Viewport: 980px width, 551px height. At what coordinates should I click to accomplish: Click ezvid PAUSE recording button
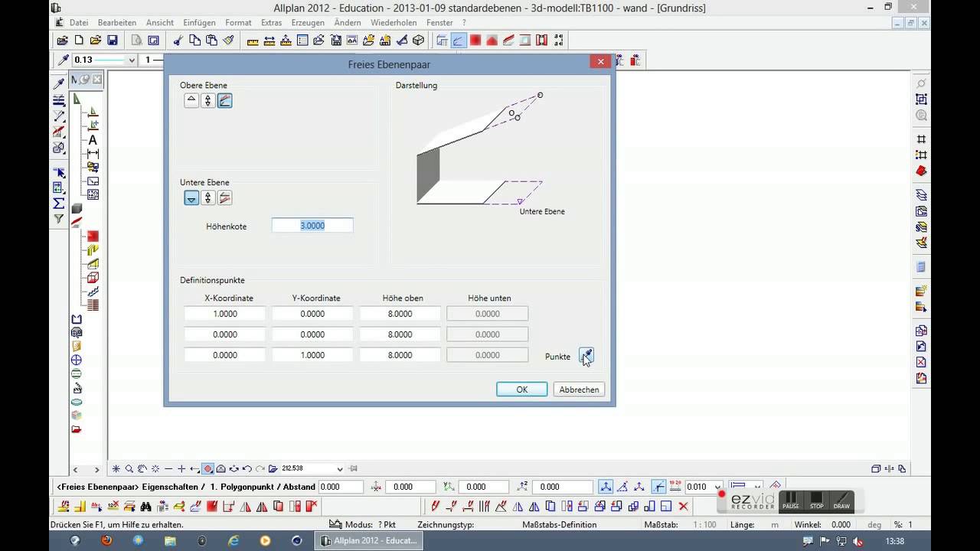790,501
